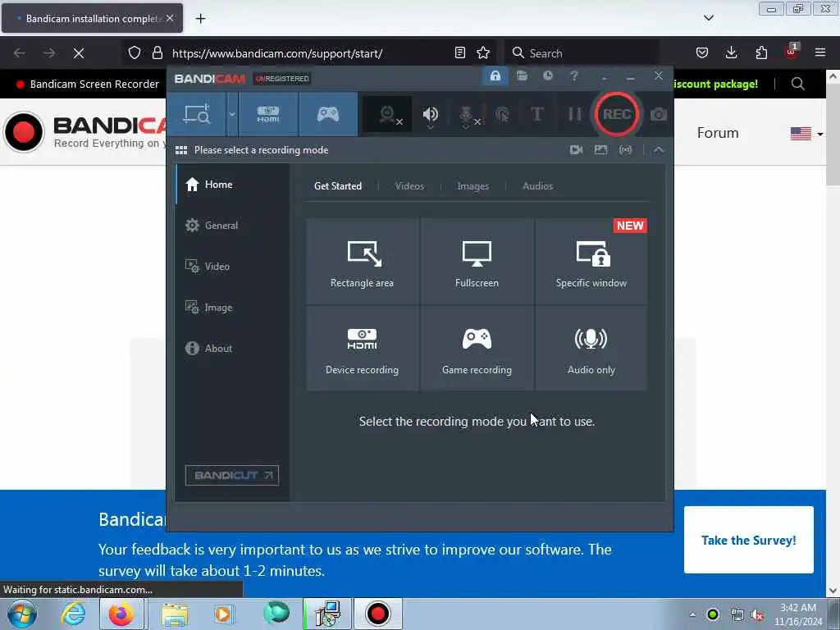Click the website search magnifier icon
This screenshot has height=630, width=840.
tap(797, 84)
